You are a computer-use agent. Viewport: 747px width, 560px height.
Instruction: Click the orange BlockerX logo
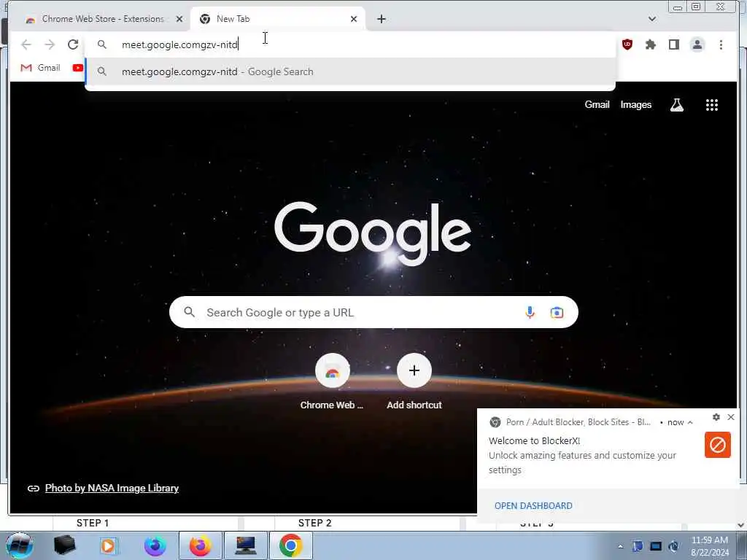point(718,445)
